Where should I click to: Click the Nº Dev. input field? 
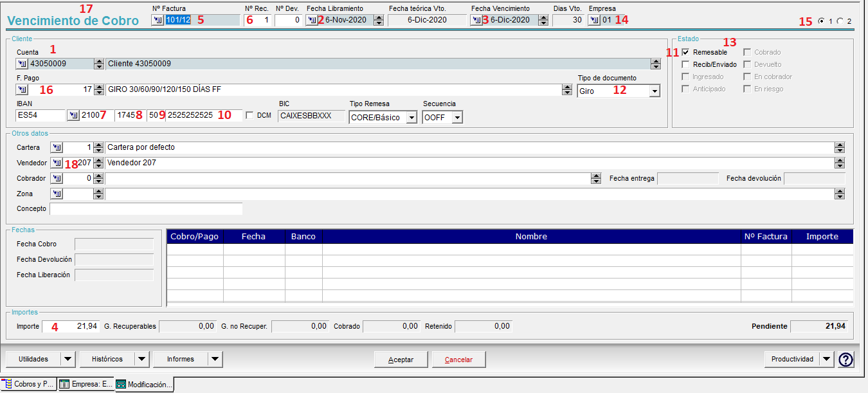pyautogui.click(x=288, y=20)
